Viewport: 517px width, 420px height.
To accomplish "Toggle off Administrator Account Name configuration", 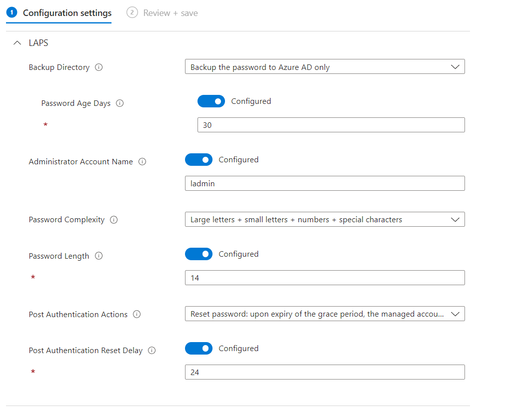I will pos(198,159).
